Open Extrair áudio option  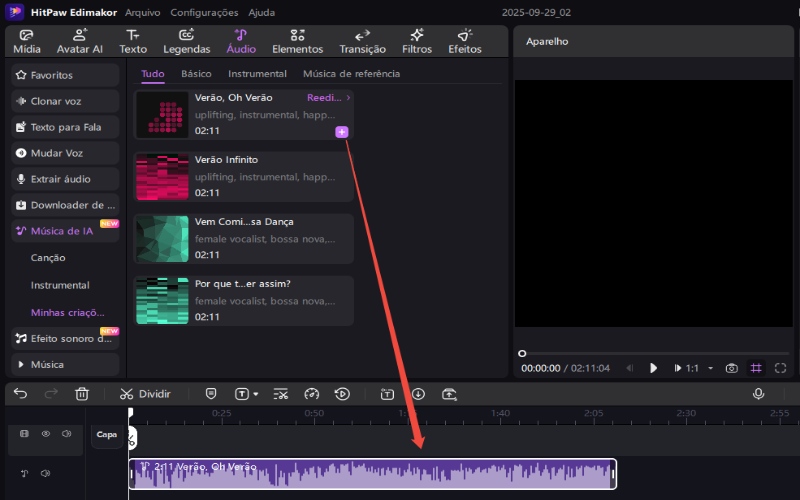pyautogui.click(x=65, y=179)
